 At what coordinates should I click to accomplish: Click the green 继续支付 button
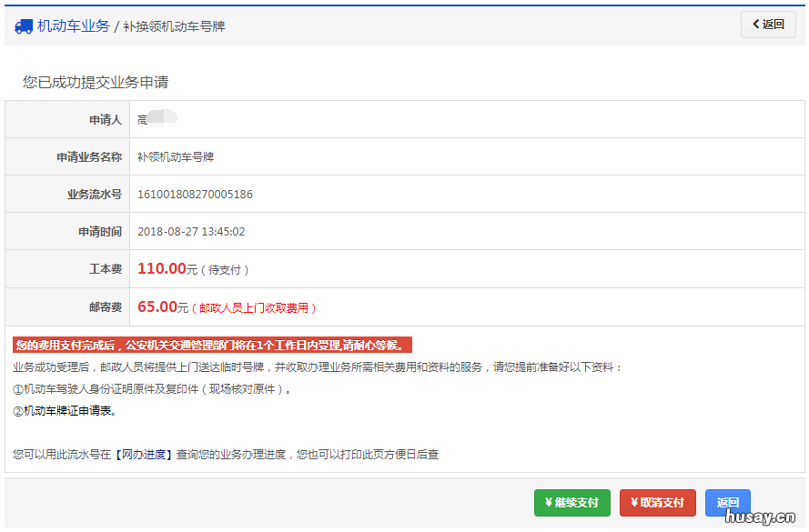pyautogui.click(x=572, y=502)
